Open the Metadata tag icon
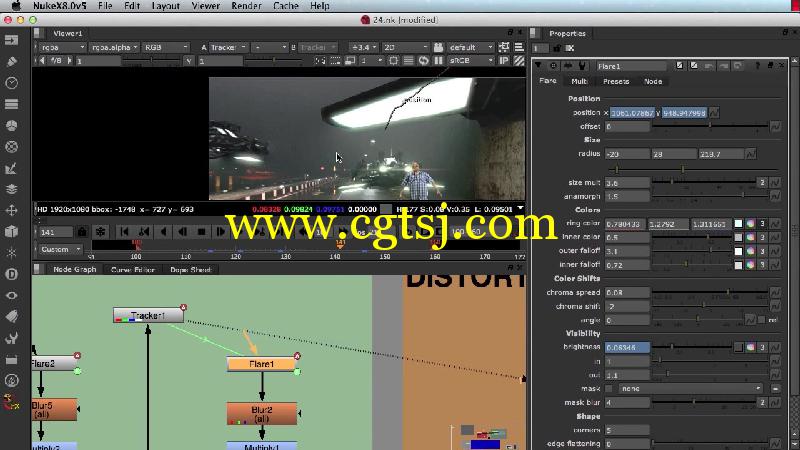 (11, 317)
